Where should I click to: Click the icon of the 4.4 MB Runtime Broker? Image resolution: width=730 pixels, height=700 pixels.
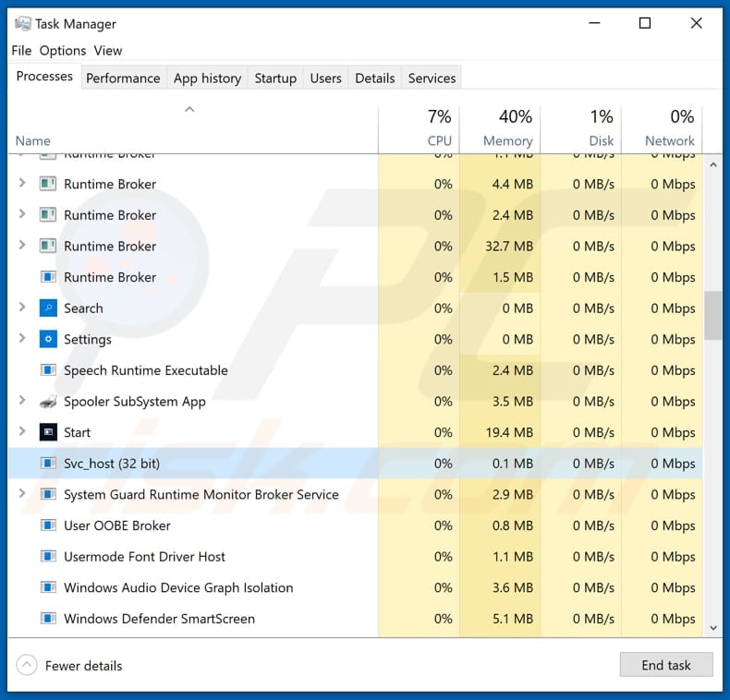(48, 184)
